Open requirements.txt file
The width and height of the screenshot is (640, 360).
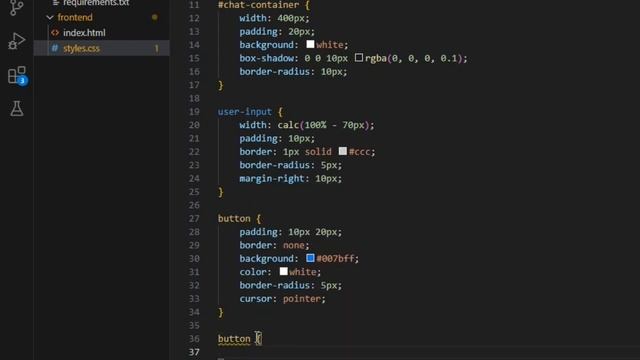(x=96, y=3)
